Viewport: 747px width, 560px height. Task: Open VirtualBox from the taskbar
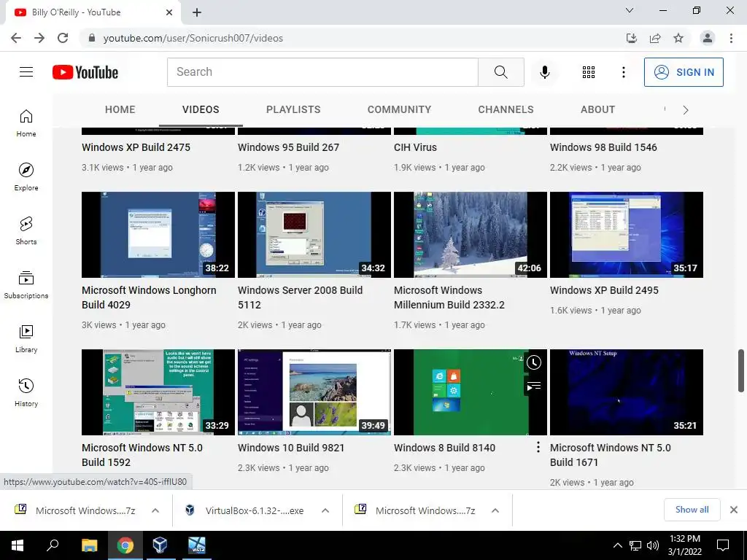click(x=160, y=545)
